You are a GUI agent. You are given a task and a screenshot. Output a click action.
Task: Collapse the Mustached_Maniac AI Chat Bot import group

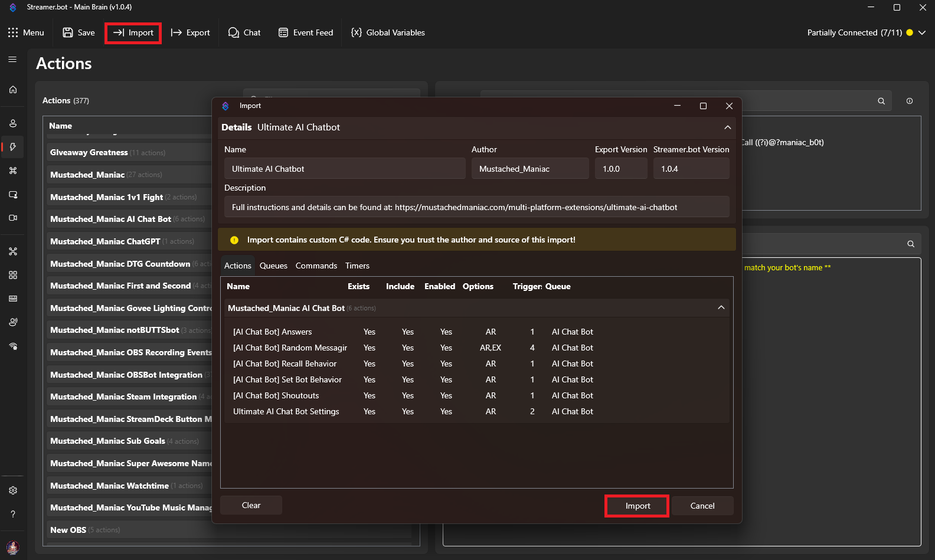pyautogui.click(x=721, y=307)
